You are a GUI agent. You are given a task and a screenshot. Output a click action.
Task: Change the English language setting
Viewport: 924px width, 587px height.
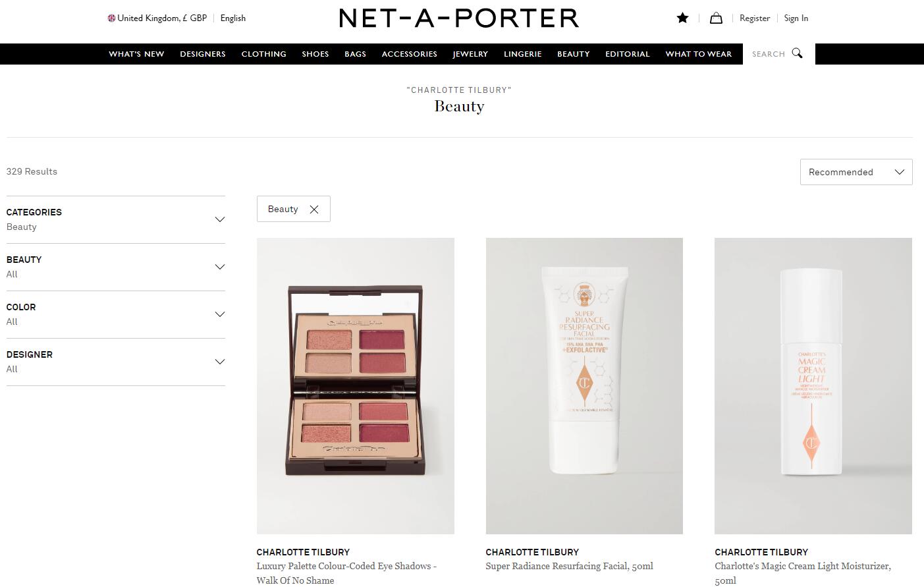(x=233, y=18)
